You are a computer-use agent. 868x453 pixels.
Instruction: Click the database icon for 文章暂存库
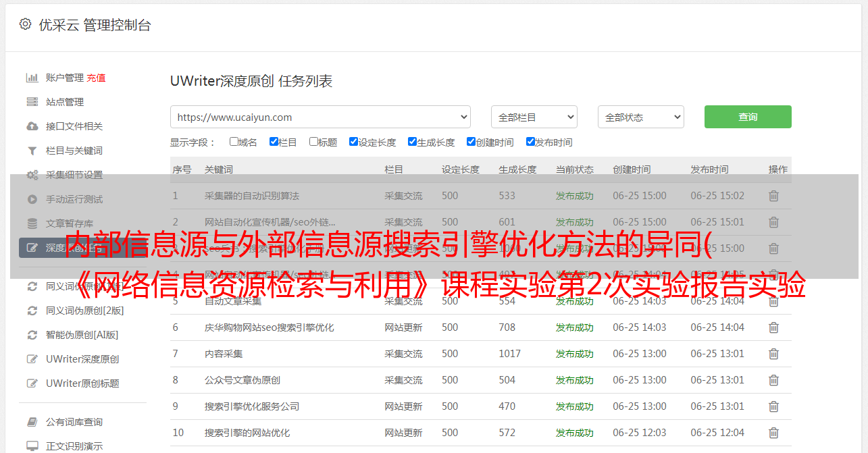[x=32, y=223]
